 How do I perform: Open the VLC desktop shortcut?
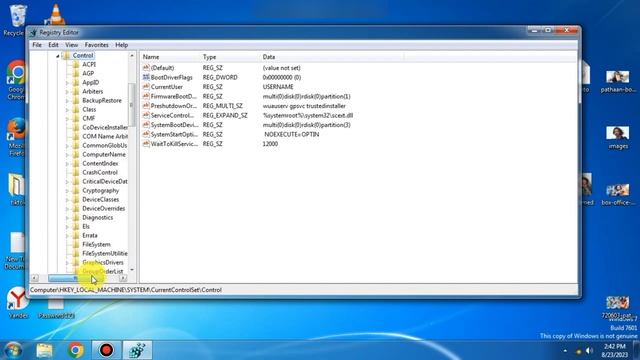pos(56,15)
